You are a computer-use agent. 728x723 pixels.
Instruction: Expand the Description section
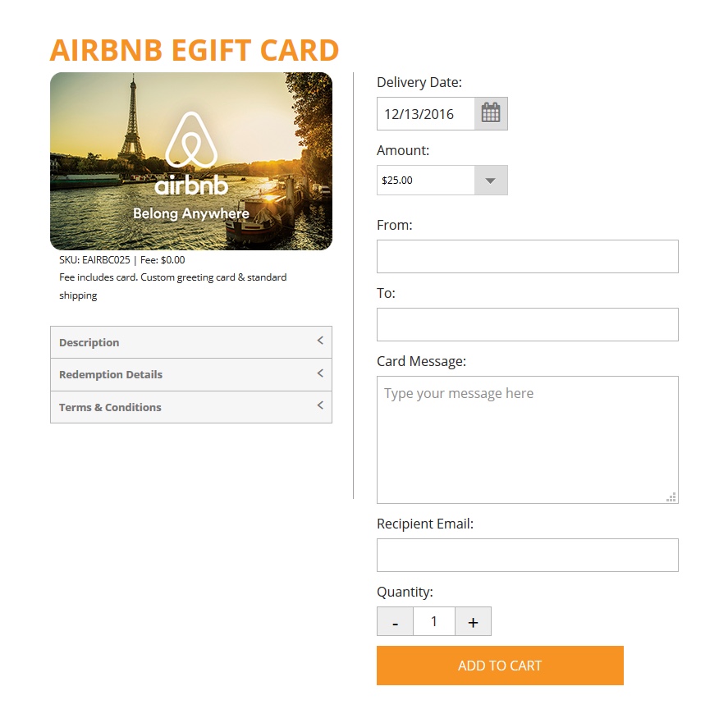pos(190,341)
